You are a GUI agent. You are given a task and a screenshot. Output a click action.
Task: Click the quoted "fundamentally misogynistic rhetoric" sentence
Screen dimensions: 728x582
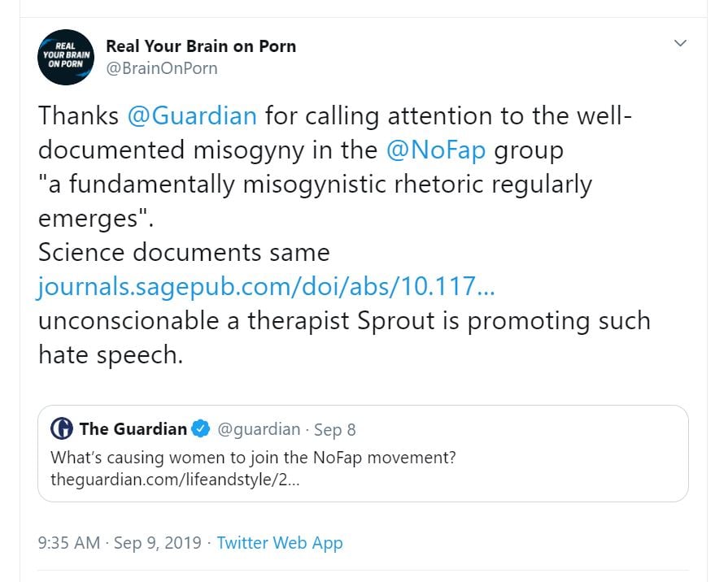(315, 184)
